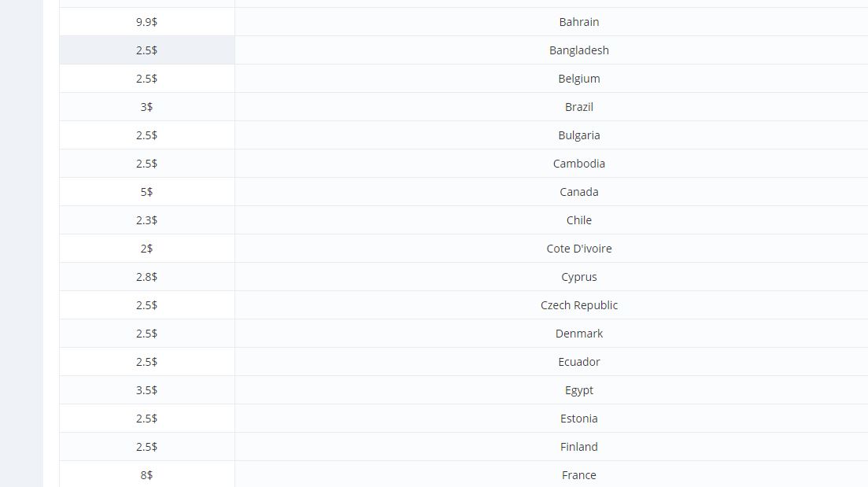868x487 pixels.
Task: Click the Belgium table cell
Action: 578,79
